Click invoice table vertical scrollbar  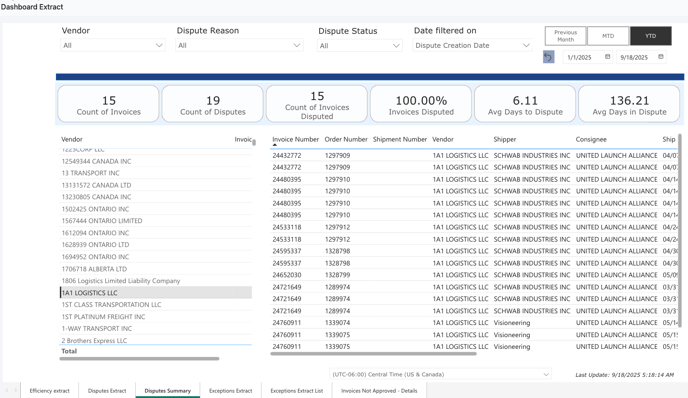681,230
